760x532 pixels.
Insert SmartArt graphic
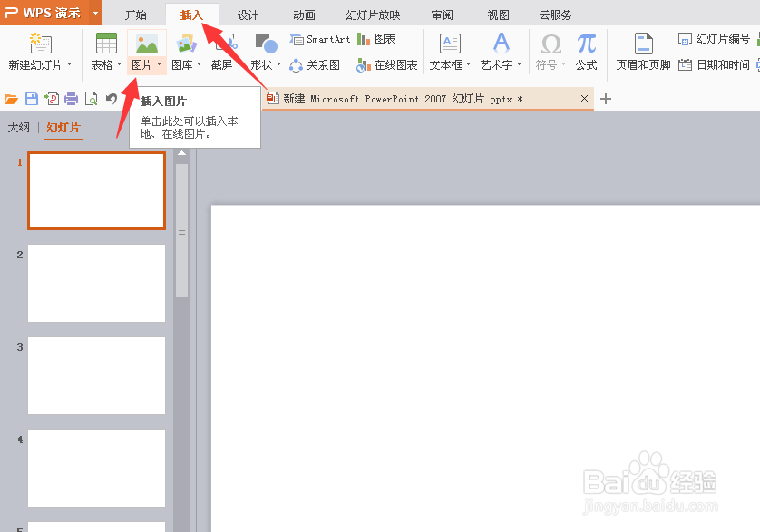pyautogui.click(x=319, y=39)
